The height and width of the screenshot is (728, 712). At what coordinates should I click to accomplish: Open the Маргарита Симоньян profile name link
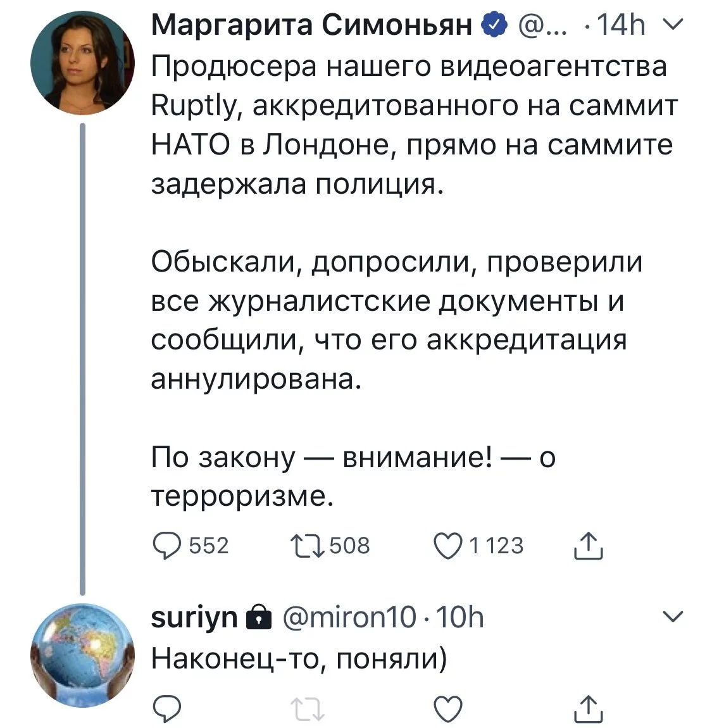click(313, 27)
